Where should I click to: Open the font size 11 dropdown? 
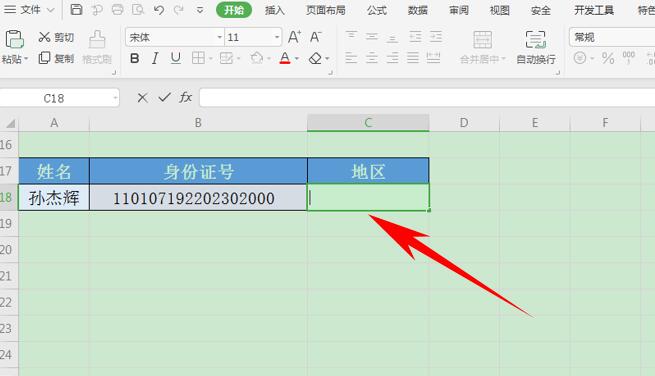point(277,38)
